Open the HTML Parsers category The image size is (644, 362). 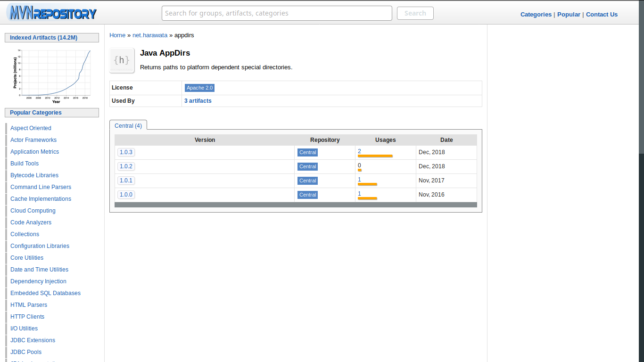29,305
